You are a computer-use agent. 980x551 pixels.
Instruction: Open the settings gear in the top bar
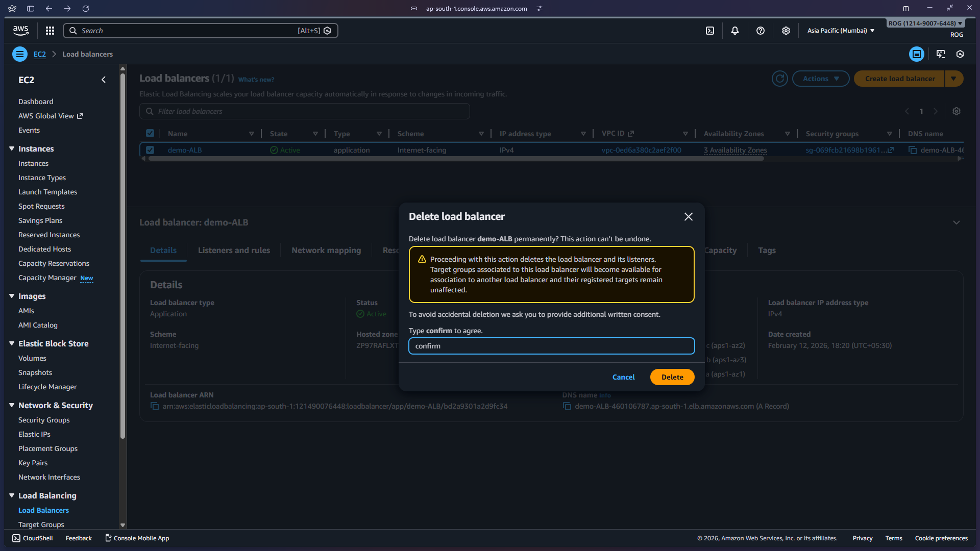point(786,31)
